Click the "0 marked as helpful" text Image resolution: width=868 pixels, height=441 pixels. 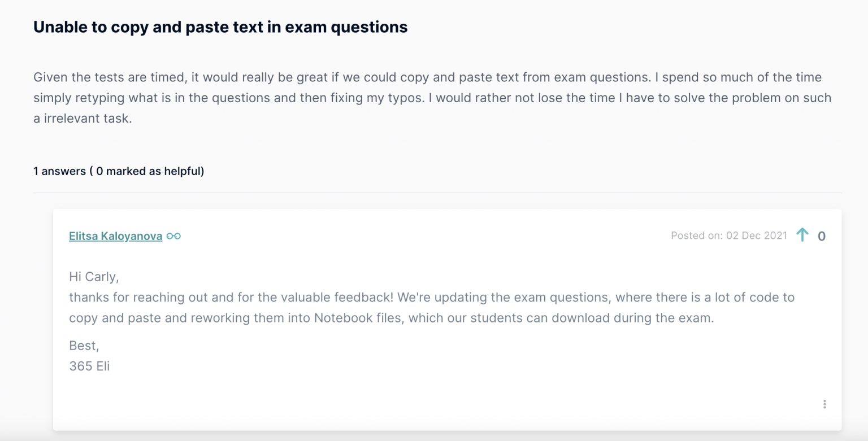click(x=149, y=171)
